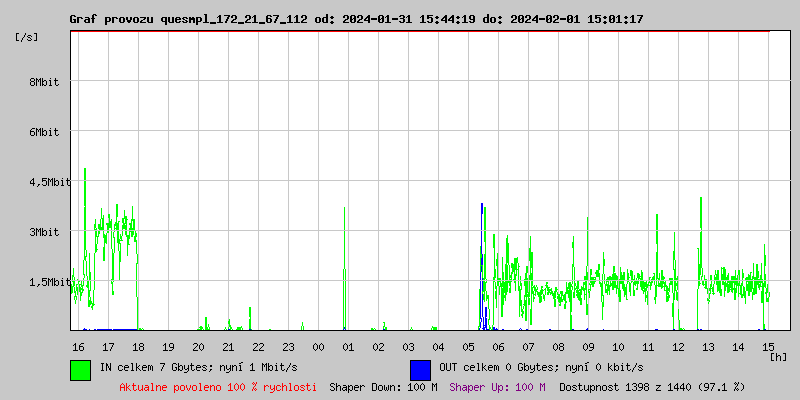Click the 18 hour label on x-axis
800x400 pixels.
pos(138,346)
